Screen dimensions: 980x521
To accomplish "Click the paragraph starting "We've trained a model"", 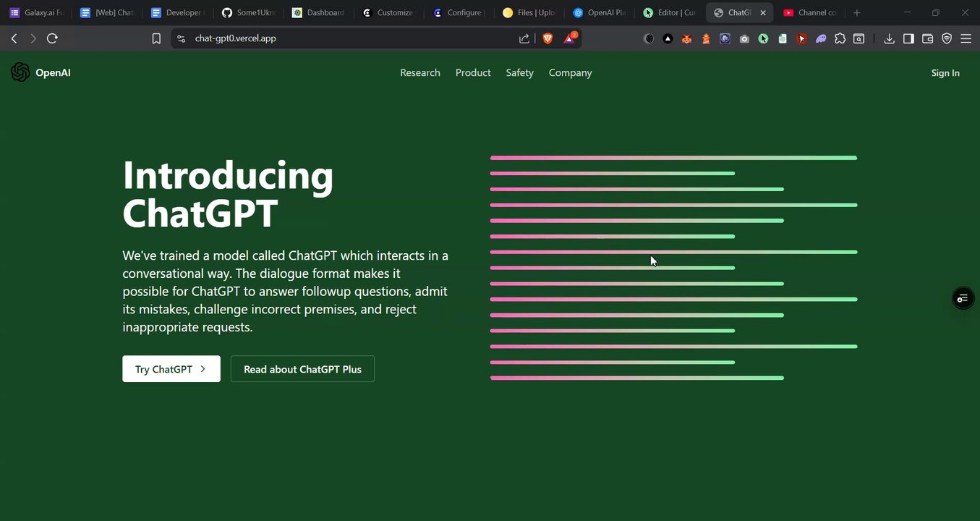I will (286, 291).
